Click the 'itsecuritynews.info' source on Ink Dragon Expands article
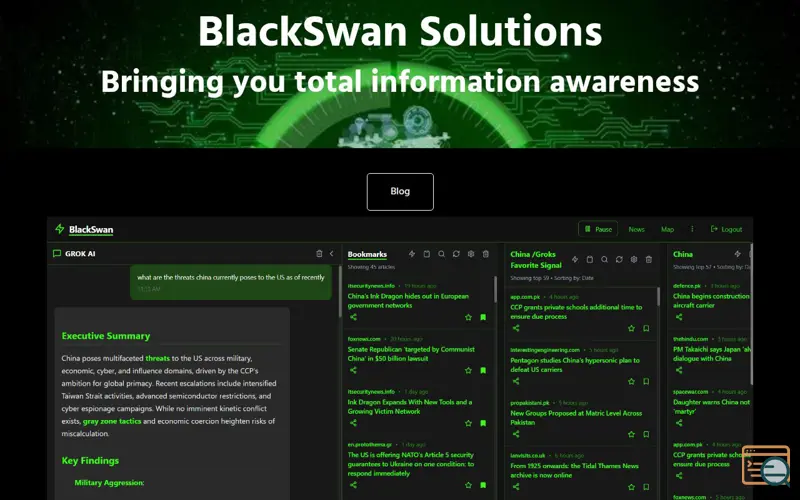The height and width of the screenshot is (500, 800). (x=371, y=392)
